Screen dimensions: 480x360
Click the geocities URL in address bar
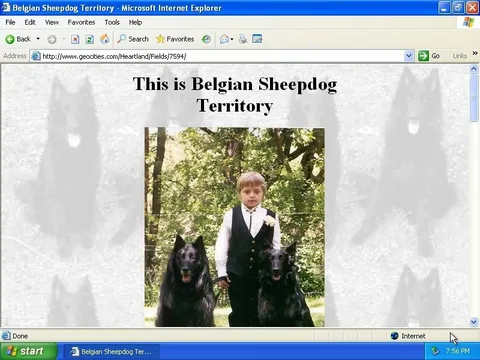pos(114,56)
